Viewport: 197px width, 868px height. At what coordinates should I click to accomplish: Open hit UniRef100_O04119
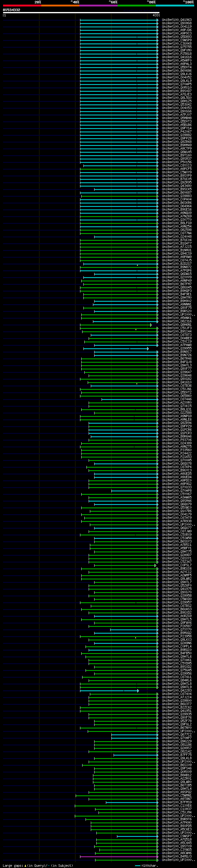[177, 26]
